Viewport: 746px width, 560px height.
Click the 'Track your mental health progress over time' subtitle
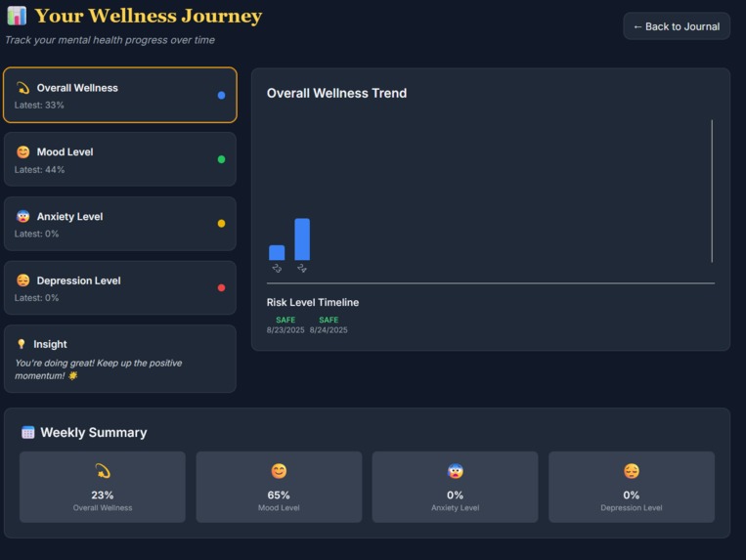point(110,40)
